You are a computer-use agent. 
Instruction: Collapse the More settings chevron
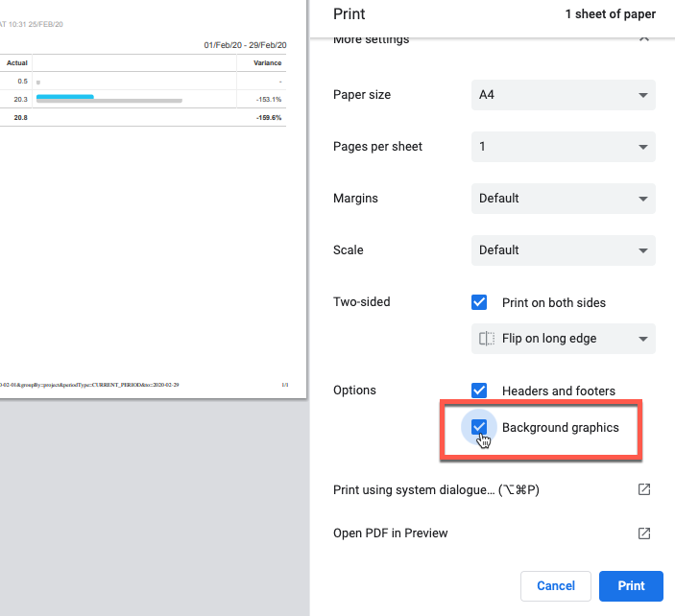(x=643, y=38)
